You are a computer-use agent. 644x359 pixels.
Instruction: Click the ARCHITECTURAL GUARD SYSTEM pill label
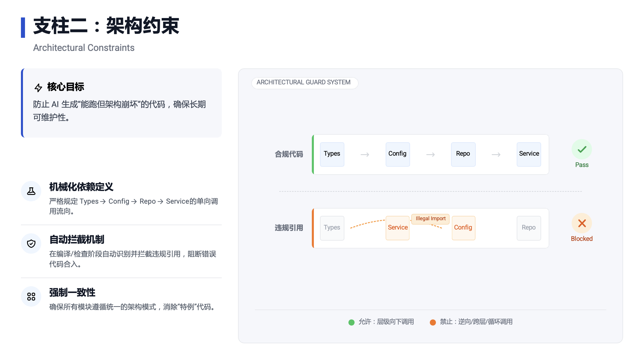click(304, 83)
